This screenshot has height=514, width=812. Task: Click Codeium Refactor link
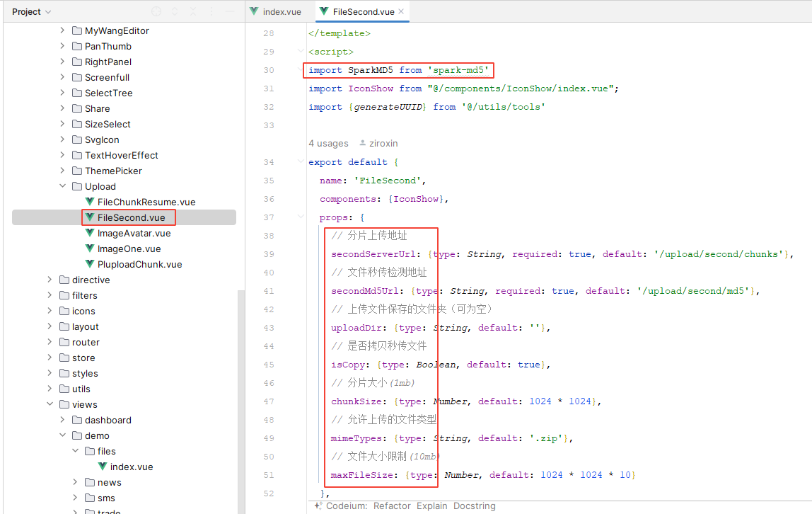tap(392, 506)
